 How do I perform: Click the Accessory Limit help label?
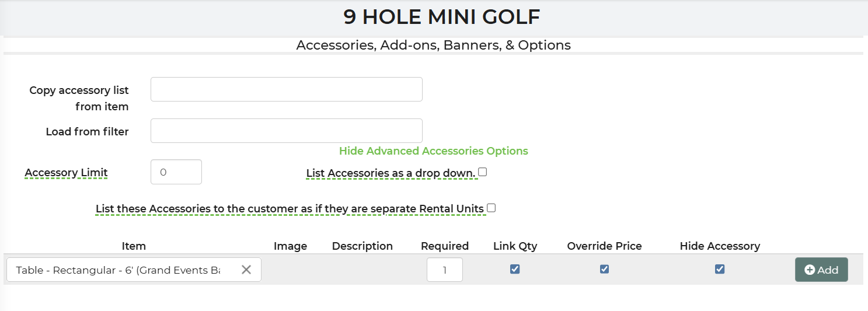(x=66, y=173)
